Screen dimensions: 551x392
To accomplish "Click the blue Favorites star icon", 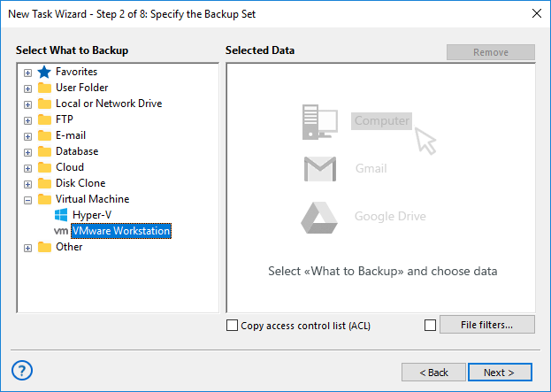I will pyautogui.click(x=44, y=72).
